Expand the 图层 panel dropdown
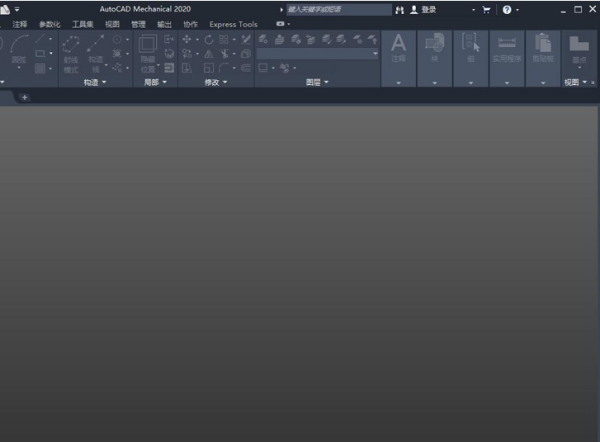This screenshot has height=442, width=600. (x=327, y=82)
